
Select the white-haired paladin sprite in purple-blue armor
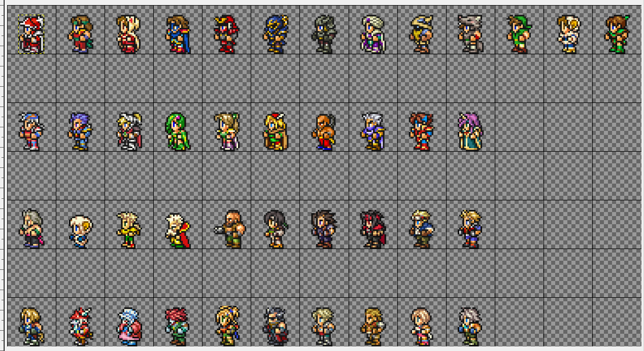[x=372, y=132]
